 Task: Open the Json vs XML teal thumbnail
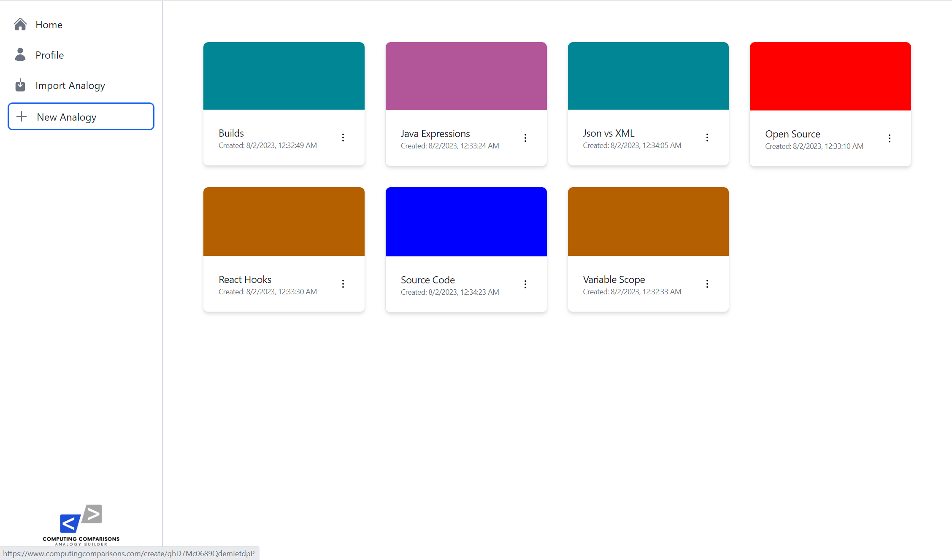pos(648,76)
